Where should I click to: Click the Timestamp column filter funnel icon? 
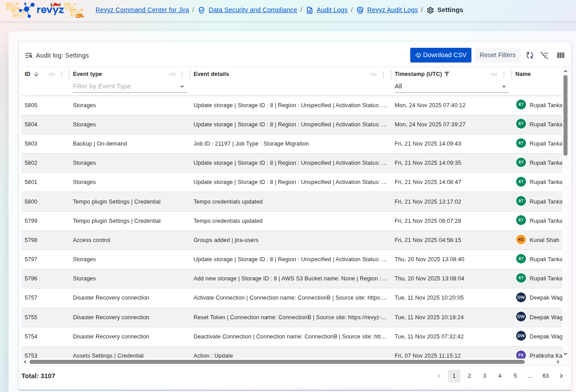446,74
